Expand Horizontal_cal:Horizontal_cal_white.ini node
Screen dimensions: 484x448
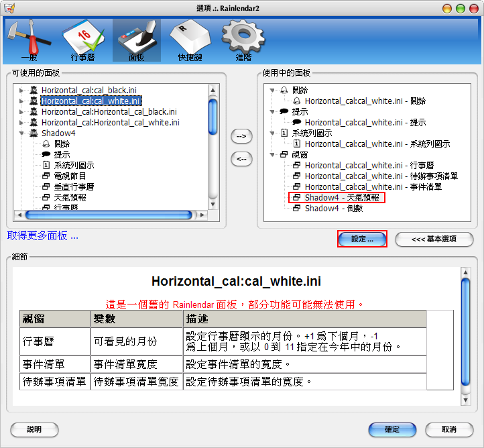21,123
